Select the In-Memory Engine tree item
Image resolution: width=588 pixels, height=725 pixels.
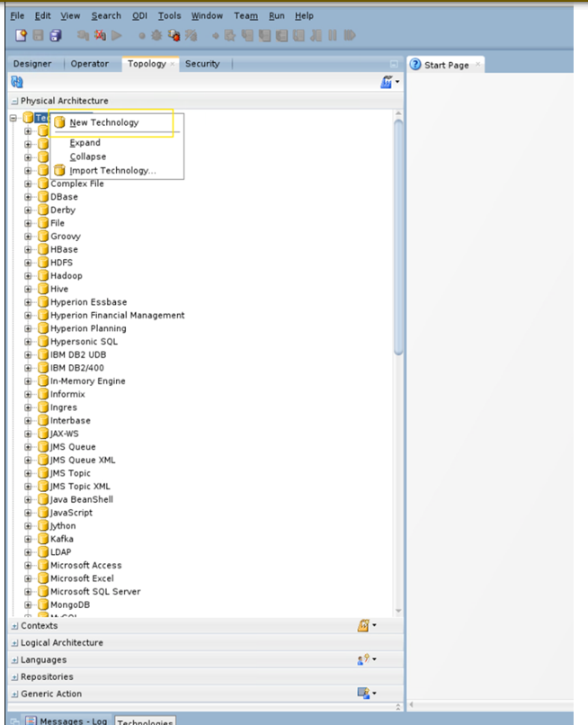coord(88,381)
